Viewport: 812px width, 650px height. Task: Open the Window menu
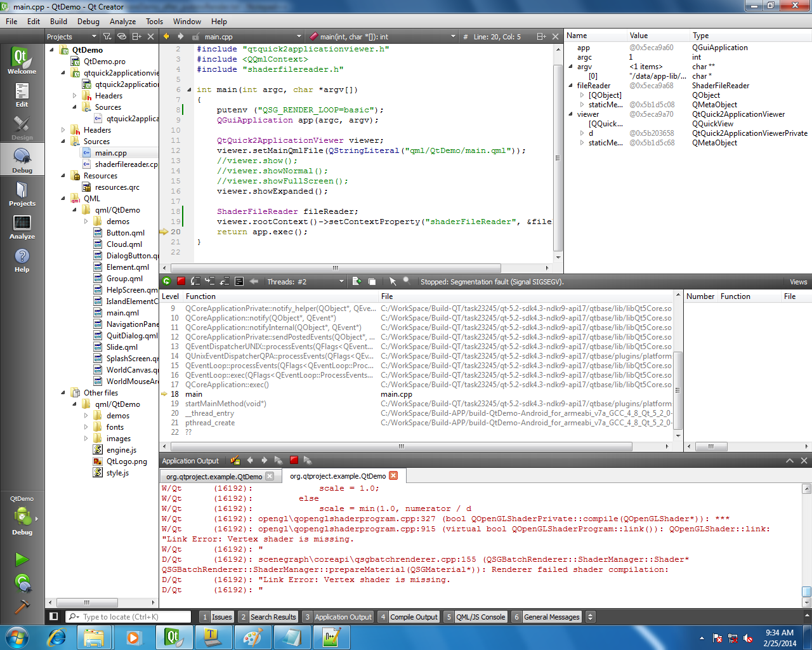[x=187, y=21]
